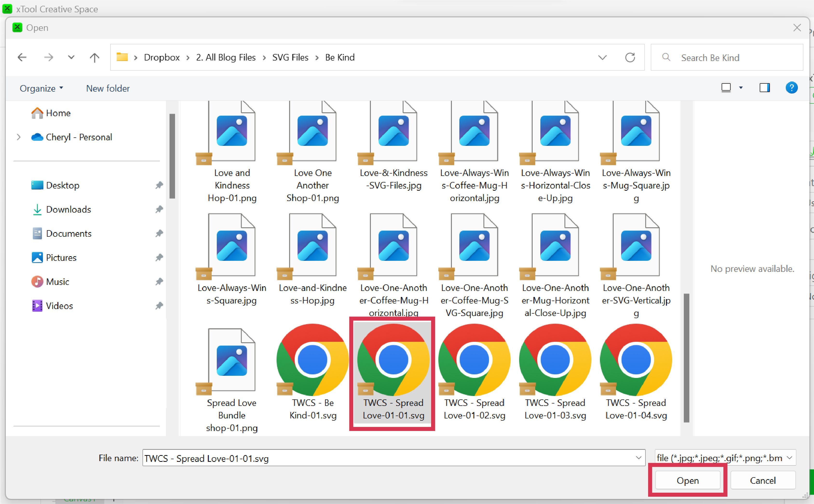
Task: Select Love-One-Another-SVG-Vertical.jpg
Action: [x=636, y=265]
